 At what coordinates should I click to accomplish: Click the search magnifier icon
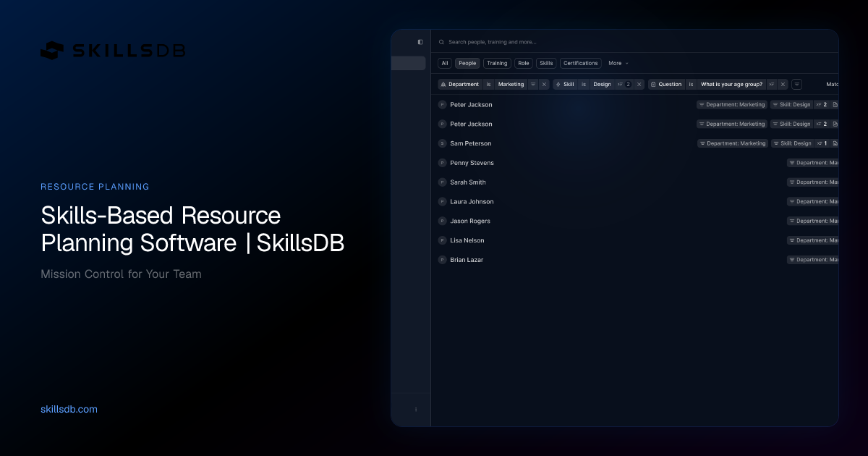point(441,42)
